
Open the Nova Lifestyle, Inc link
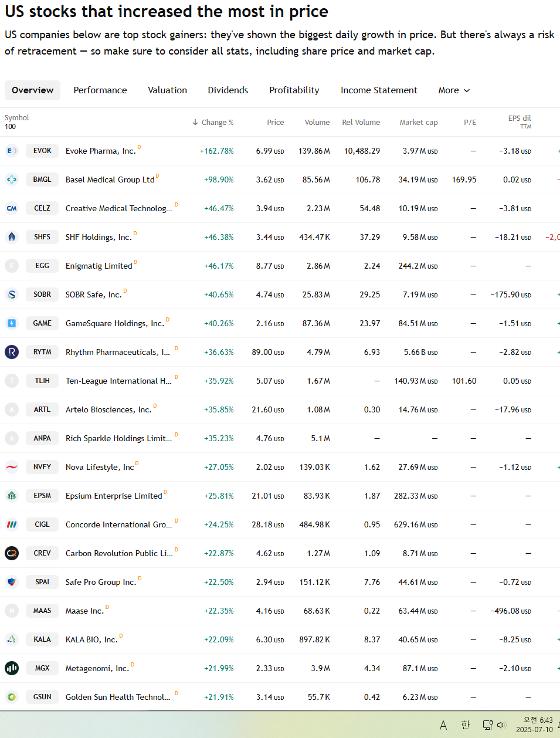coord(100,467)
